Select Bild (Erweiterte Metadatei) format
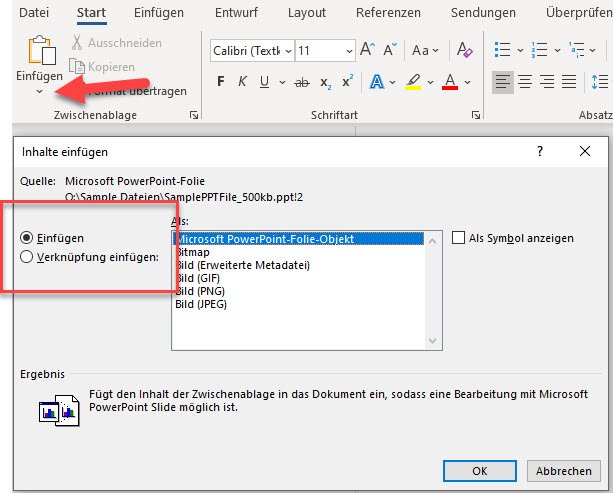The height and width of the screenshot is (493, 613). click(298, 265)
